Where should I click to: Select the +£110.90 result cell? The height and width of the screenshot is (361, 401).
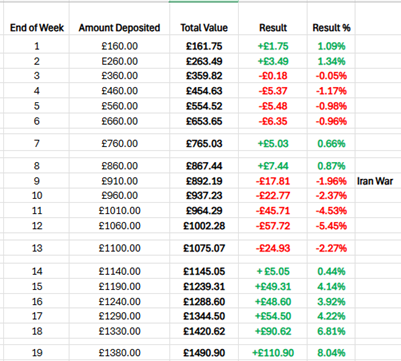pyautogui.click(x=273, y=353)
